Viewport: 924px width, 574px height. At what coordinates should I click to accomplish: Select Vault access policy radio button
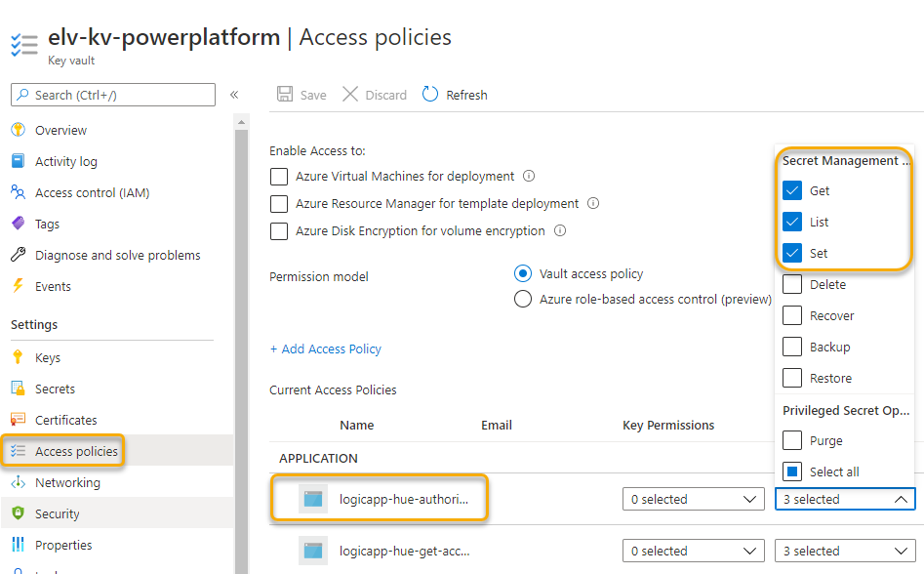523,273
